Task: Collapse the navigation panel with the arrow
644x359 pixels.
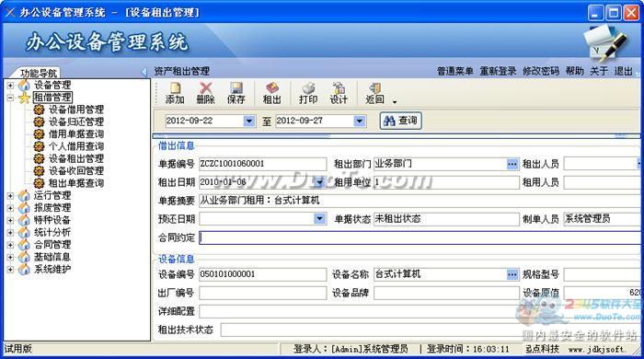Action: [144, 72]
